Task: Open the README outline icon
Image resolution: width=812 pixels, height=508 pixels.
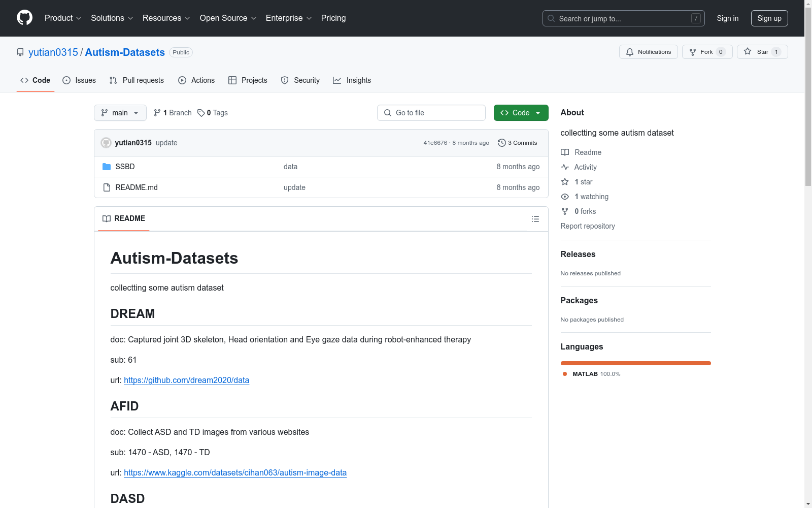Action: 535,219
